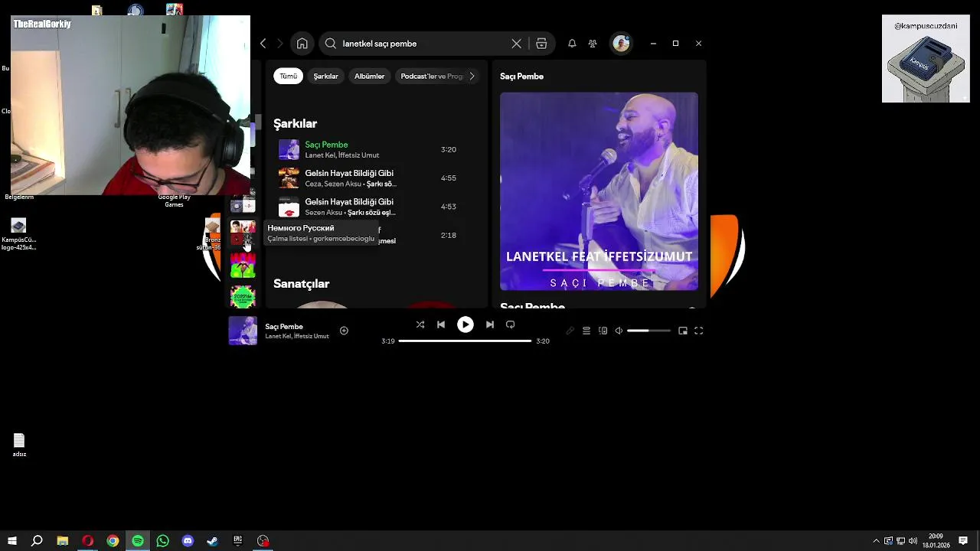The height and width of the screenshot is (551, 980).
Task: Clear the search field text
Action: (x=517, y=44)
